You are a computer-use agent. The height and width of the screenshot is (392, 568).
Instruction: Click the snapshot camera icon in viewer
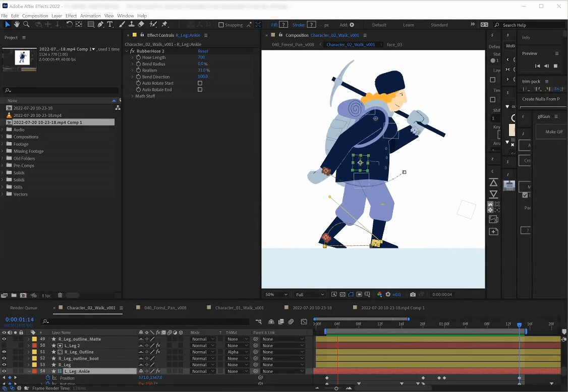point(413,294)
